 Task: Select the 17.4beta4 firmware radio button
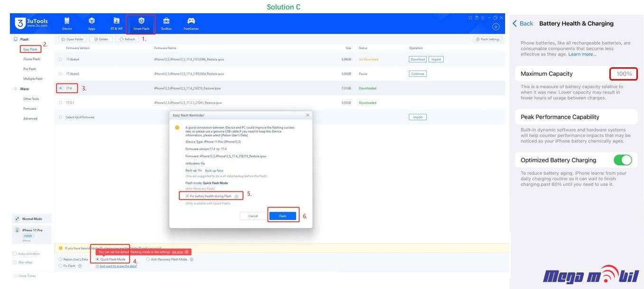[60, 59]
